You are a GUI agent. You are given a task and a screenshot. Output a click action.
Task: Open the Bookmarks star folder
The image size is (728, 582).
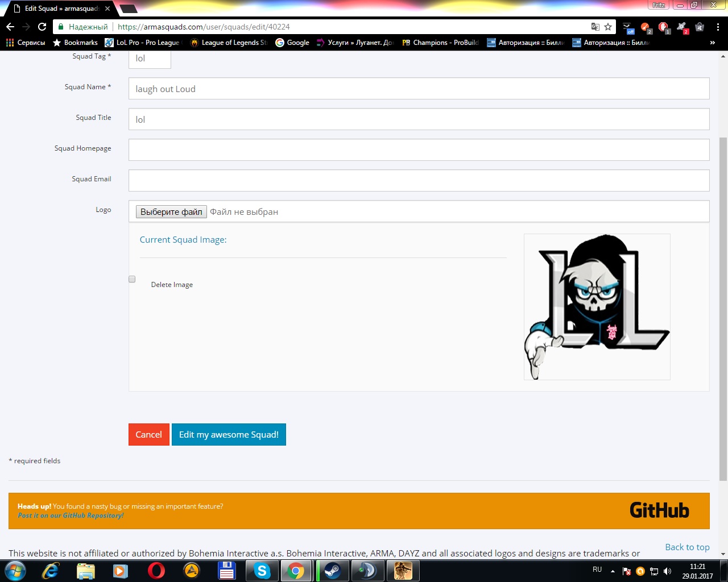point(75,43)
